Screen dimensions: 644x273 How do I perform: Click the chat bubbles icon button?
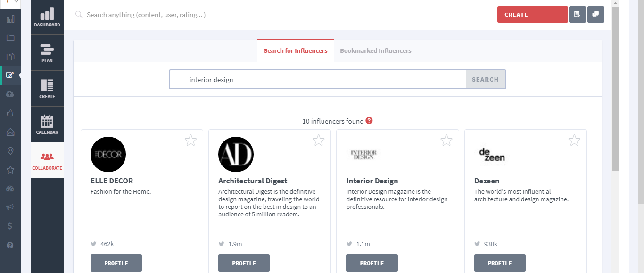click(x=596, y=15)
